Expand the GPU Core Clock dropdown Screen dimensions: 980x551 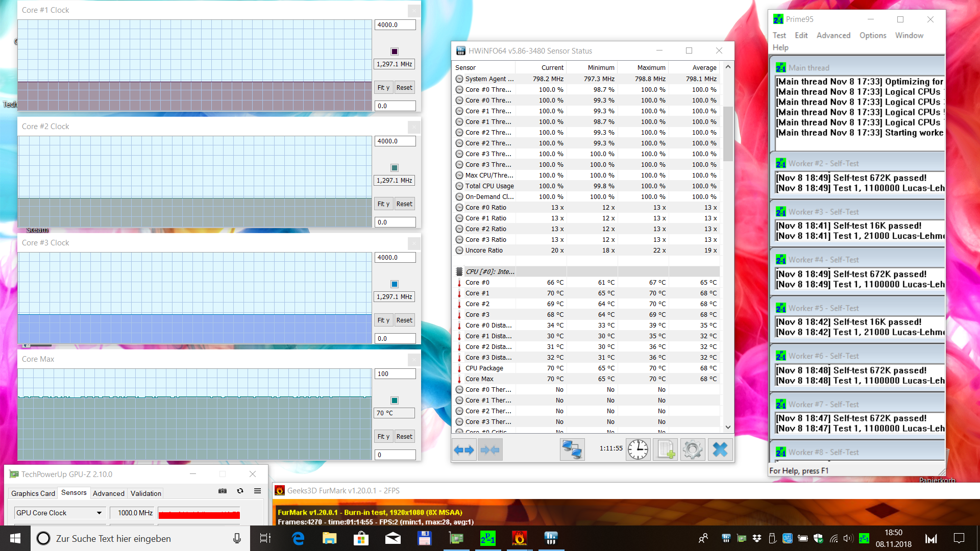(x=99, y=513)
